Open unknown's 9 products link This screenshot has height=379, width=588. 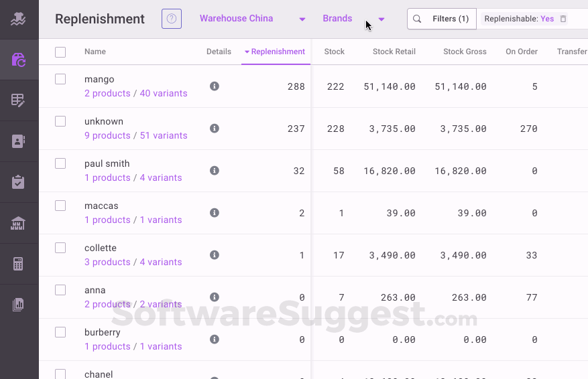click(107, 135)
